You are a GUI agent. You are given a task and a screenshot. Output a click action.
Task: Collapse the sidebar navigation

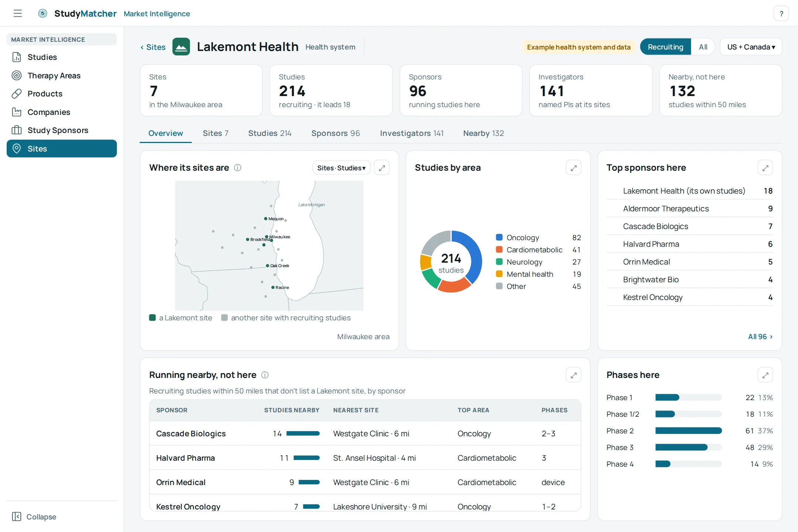pyautogui.click(x=34, y=516)
